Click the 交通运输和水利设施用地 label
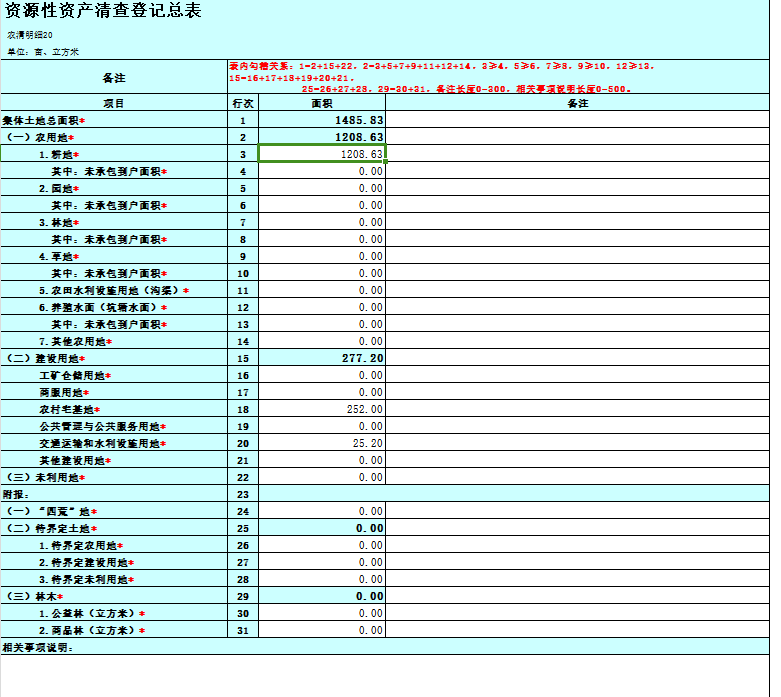 (x=103, y=443)
